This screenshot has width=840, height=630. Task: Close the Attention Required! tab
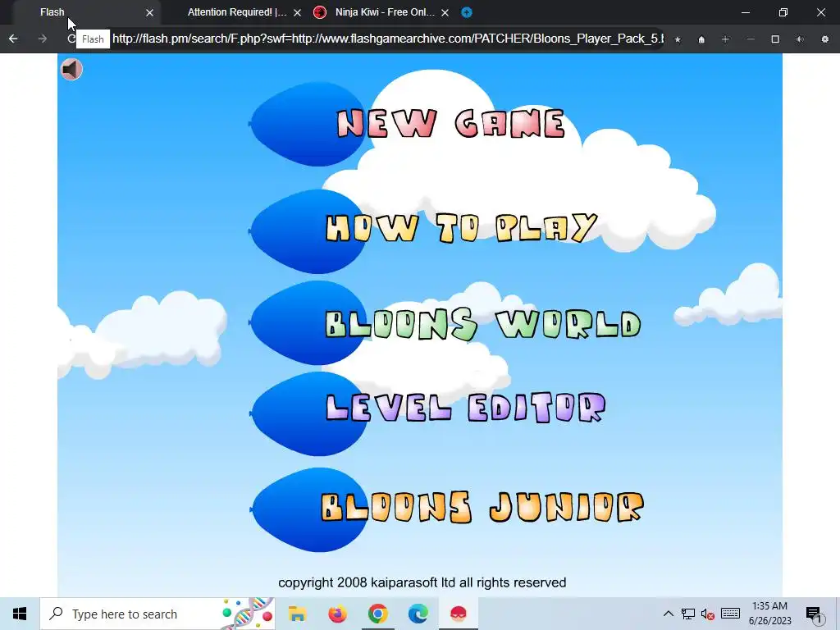click(x=297, y=12)
